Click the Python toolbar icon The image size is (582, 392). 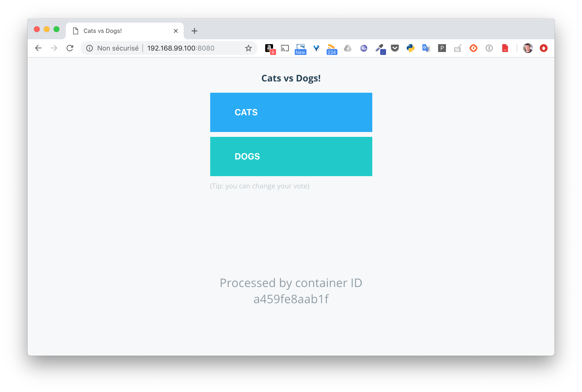pyautogui.click(x=411, y=48)
